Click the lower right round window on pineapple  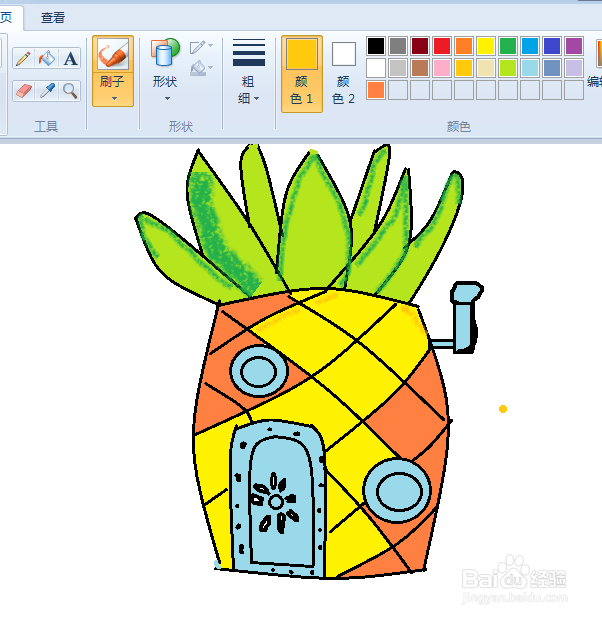tap(397, 491)
